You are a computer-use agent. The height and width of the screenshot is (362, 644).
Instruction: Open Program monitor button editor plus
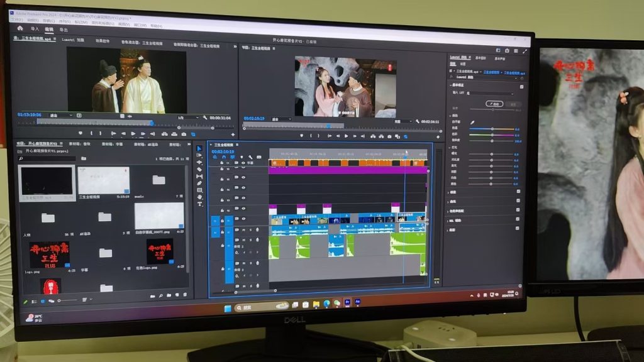click(438, 136)
